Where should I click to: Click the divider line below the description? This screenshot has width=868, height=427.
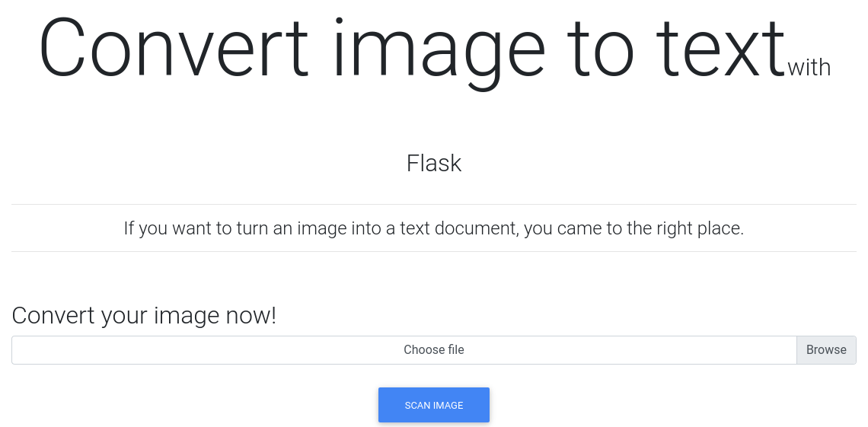coord(433,251)
